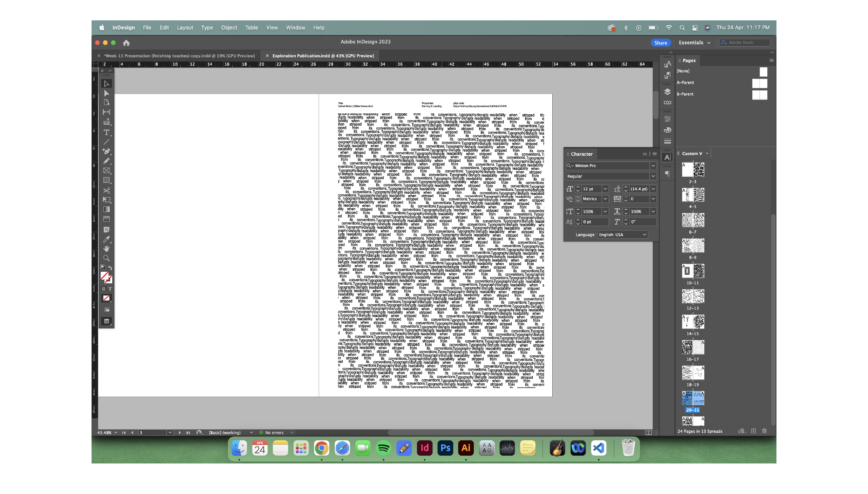Open the Paragraph Styles panel icon
Viewport: 868px width, 494px height.
click(x=667, y=75)
